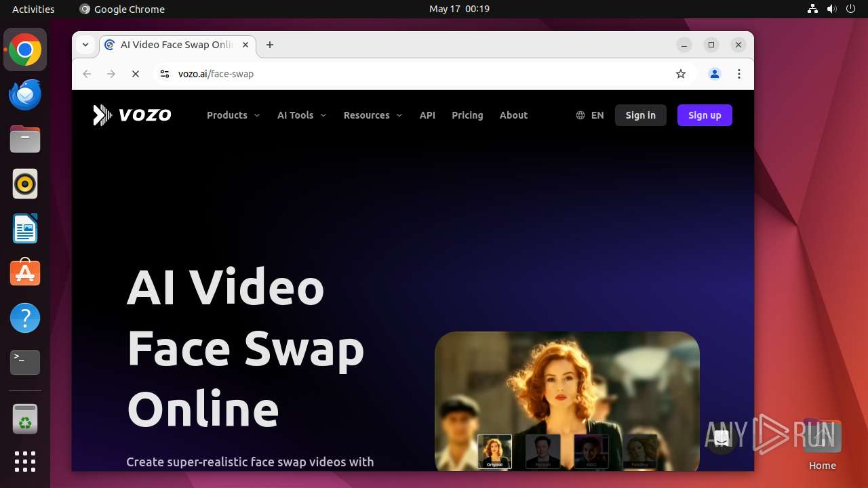Open a new Chrome tab
868x488 pixels.
[x=270, y=45]
